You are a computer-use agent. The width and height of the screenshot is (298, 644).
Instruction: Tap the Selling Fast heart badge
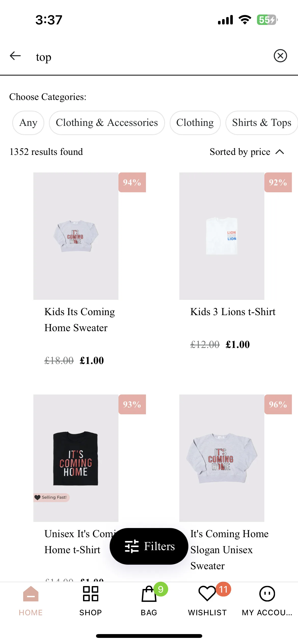[x=51, y=497]
